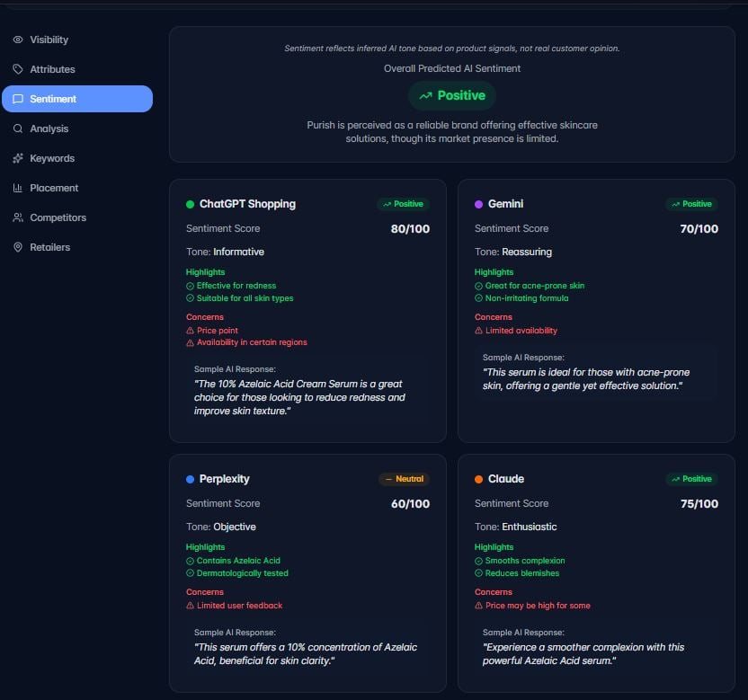Click the 80/100 sentiment score
The image size is (748, 700).
pos(410,229)
